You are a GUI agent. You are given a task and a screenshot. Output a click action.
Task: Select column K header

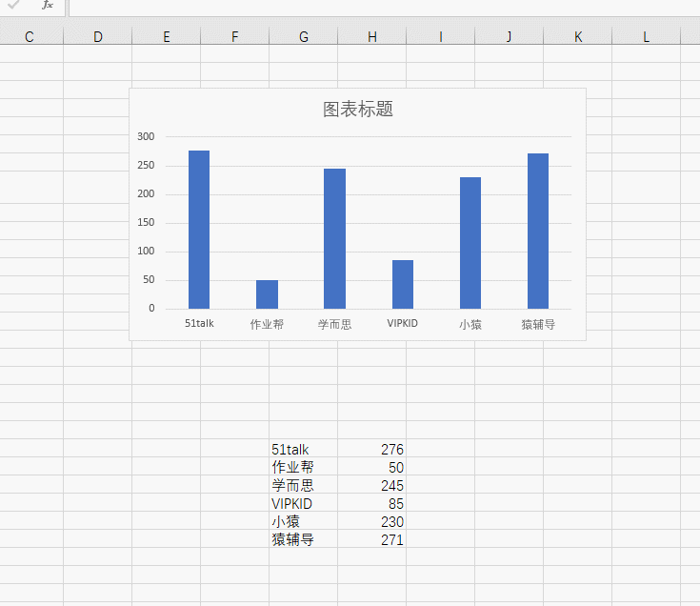pyautogui.click(x=578, y=36)
